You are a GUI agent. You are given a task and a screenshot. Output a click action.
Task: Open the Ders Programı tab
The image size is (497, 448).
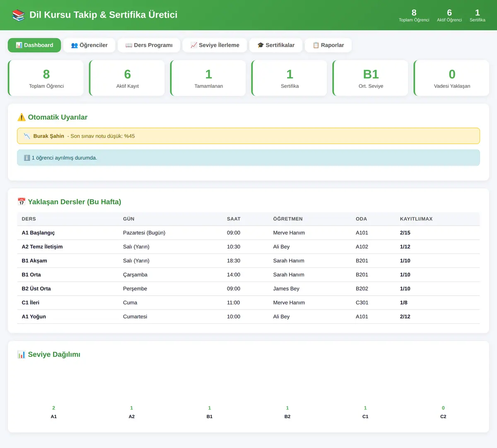pos(149,45)
